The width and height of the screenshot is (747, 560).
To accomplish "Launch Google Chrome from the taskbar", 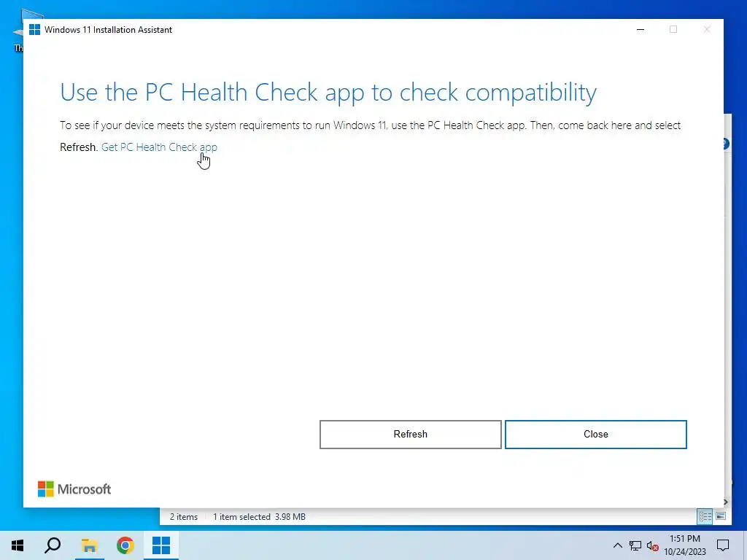I will click(125, 545).
